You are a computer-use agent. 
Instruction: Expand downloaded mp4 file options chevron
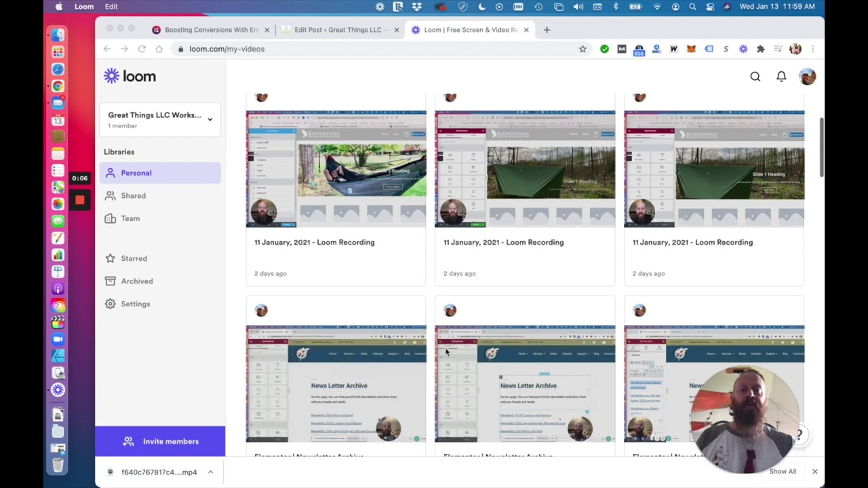pos(210,472)
